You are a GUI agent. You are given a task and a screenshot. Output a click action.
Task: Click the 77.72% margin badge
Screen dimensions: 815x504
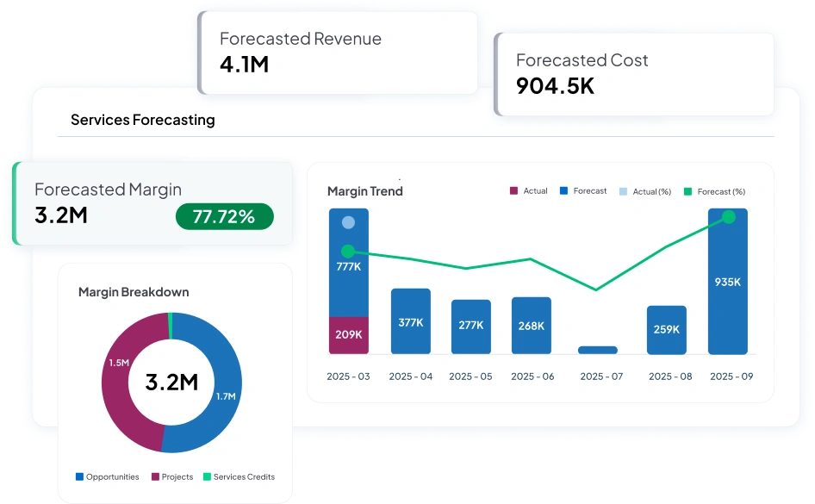point(224,217)
